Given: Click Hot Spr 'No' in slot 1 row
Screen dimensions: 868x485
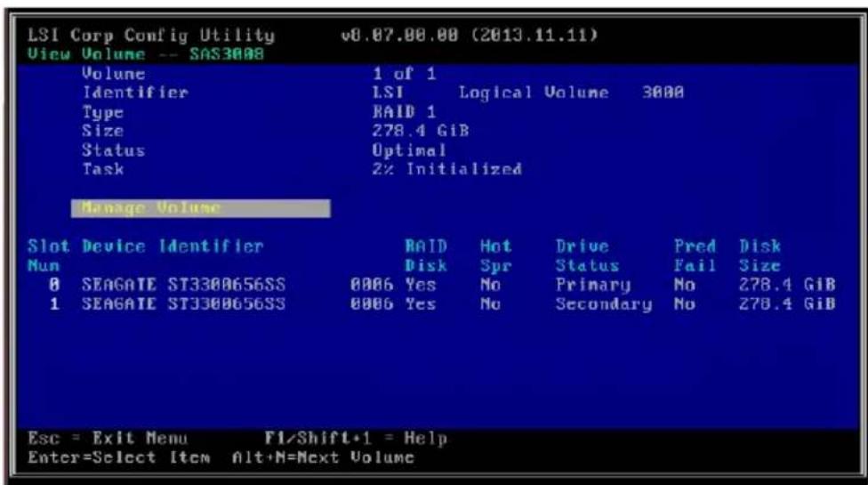Looking at the screenshot, I should pos(490,304).
